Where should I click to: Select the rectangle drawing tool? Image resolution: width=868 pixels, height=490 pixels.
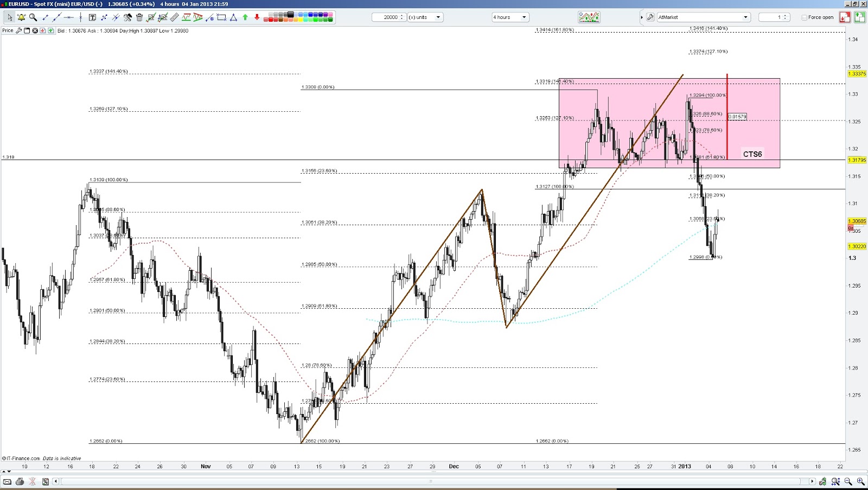(221, 17)
